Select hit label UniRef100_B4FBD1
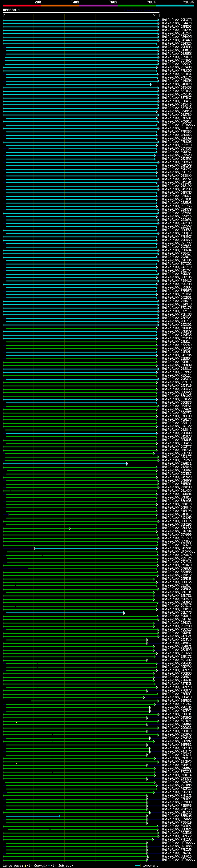197x868 pixels. pos(177,484)
